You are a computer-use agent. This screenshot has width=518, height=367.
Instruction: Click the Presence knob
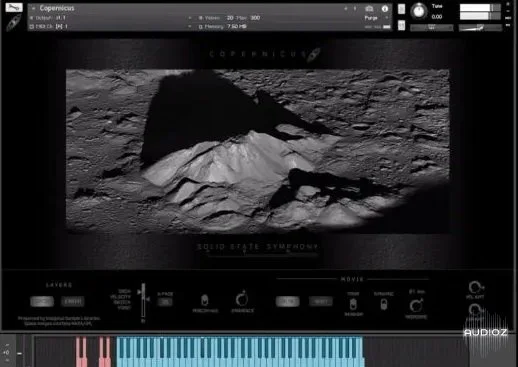click(x=242, y=299)
